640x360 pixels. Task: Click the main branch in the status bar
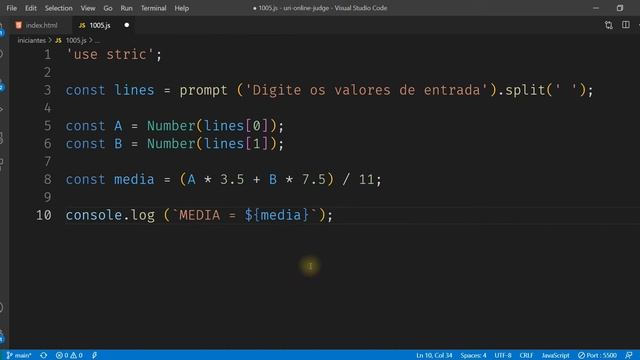tap(19, 355)
